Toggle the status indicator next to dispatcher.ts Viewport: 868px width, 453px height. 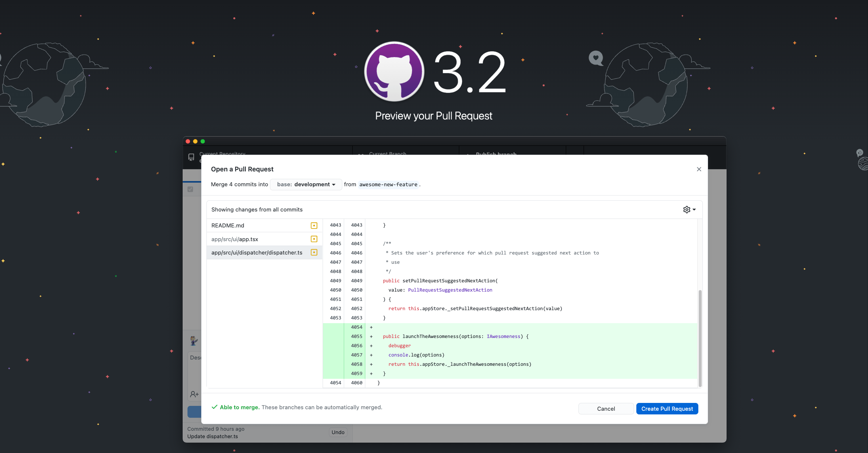(x=314, y=252)
